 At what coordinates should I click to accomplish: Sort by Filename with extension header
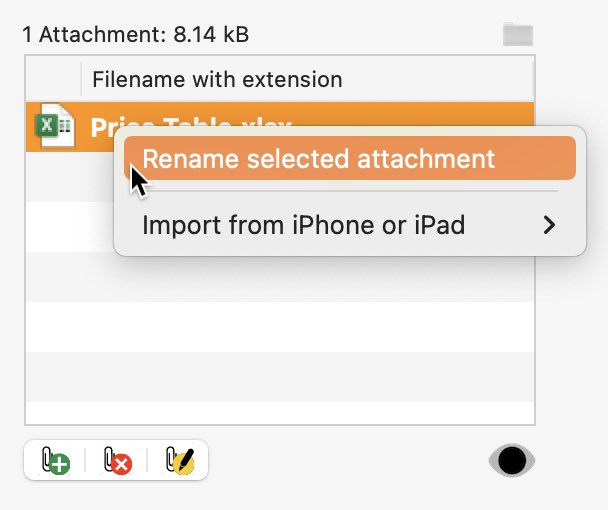[217, 80]
